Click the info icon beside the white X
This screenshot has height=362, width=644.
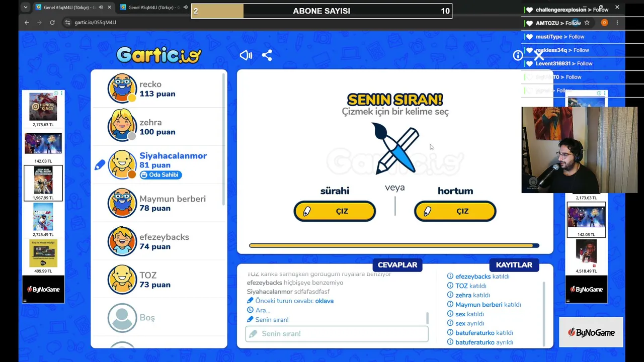pyautogui.click(x=518, y=55)
